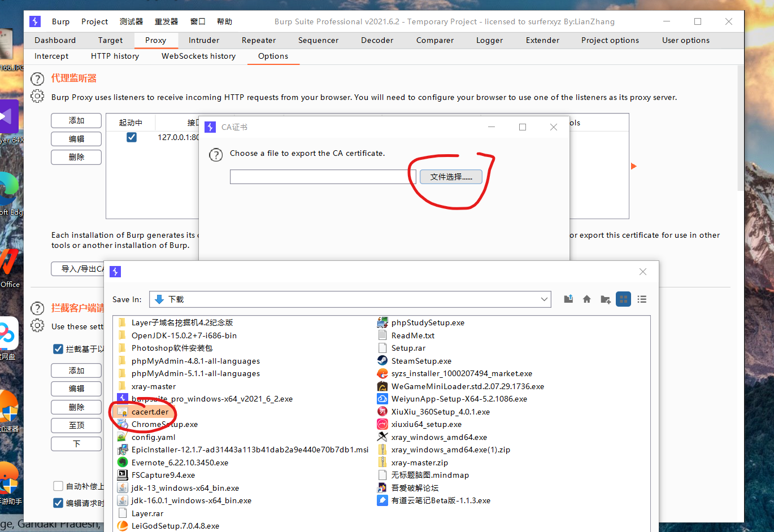Open the 测试器 menu

(x=131, y=21)
